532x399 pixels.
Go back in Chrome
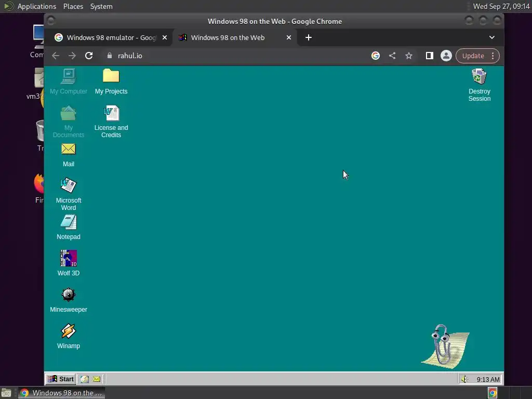tap(56, 56)
